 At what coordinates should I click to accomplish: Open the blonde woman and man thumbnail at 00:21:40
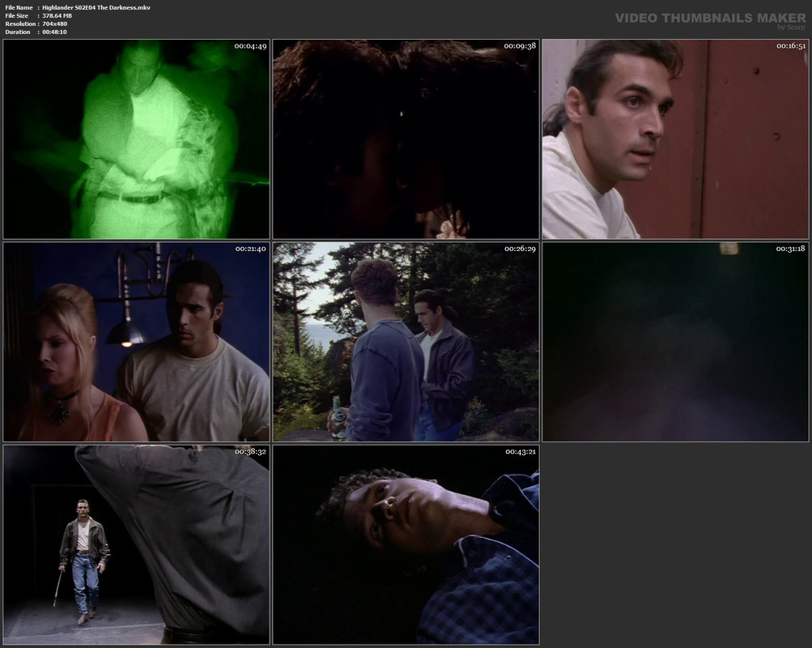tap(136, 342)
